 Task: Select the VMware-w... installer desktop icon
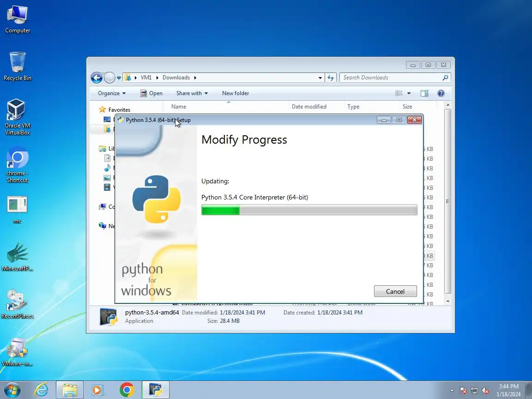tap(17, 352)
